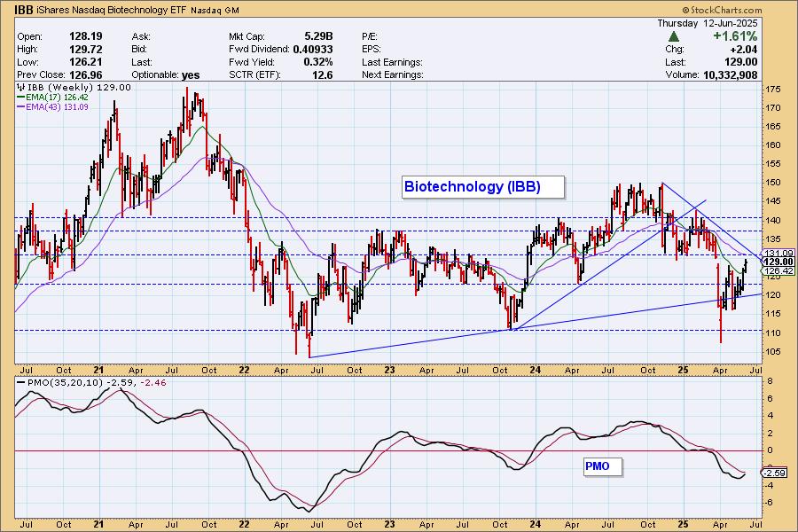The height and width of the screenshot is (532, 798).
Task: Click the green up-triangle change indicator
Action: [673, 36]
